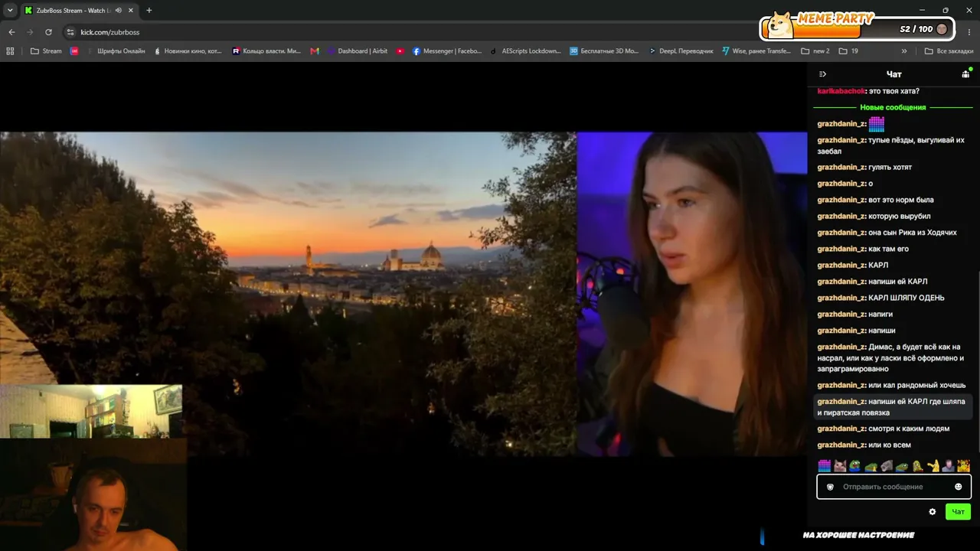Image resolution: width=980 pixels, height=551 pixels.
Task: Close the ZubrBoss Stream tab
Action: [129, 11]
